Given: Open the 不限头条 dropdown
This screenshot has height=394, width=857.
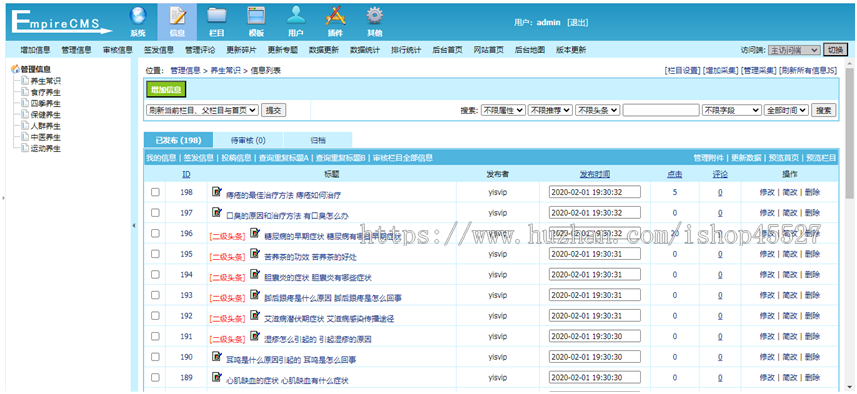Looking at the screenshot, I should tap(597, 110).
